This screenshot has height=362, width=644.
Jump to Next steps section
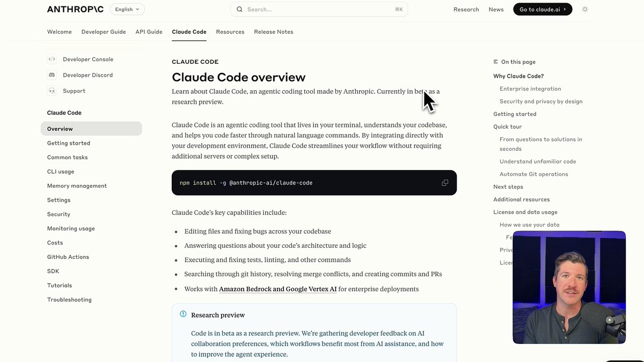[x=508, y=187]
